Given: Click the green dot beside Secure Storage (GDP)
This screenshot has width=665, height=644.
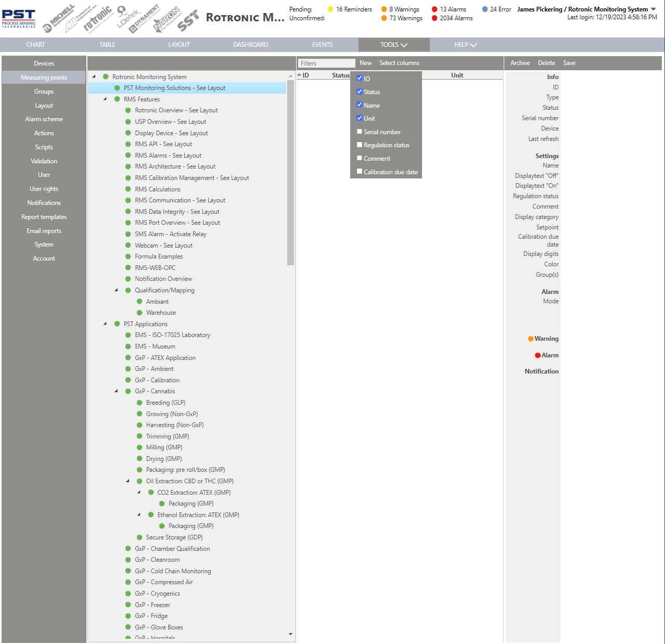Looking at the screenshot, I should point(139,537).
